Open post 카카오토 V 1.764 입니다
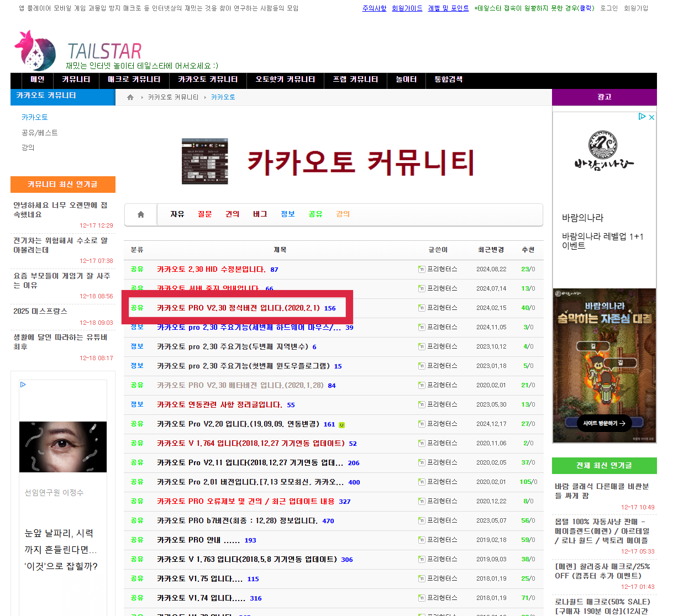This screenshot has height=616, width=673. 251,444
